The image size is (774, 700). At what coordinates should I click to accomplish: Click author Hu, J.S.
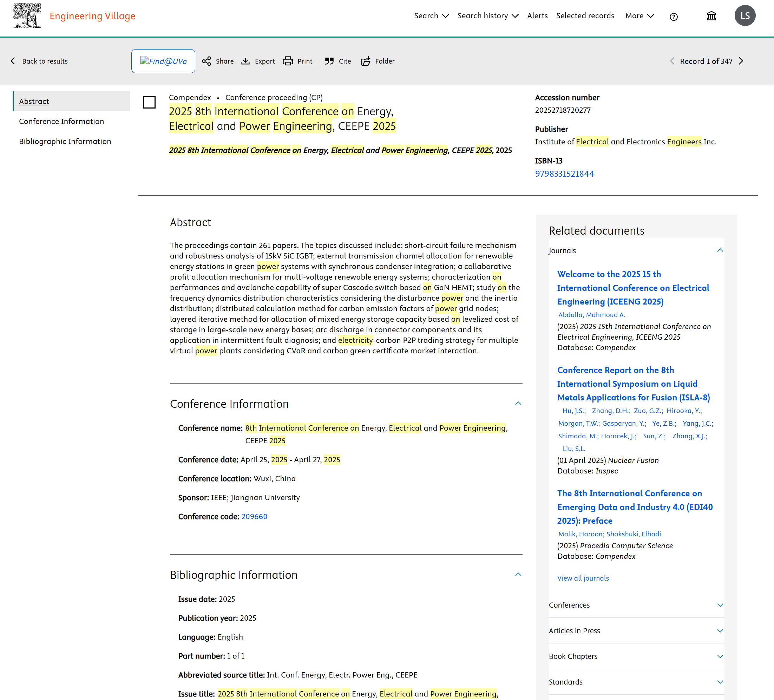coord(573,411)
